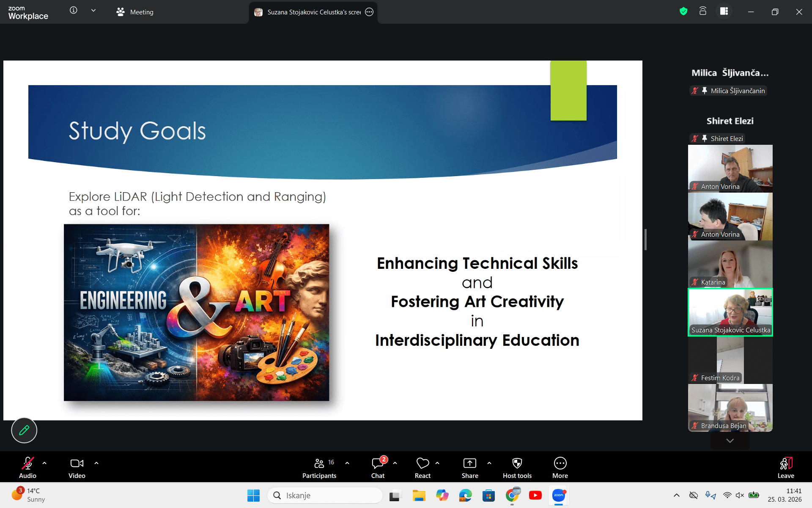Image resolution: width=812 pixels, height=508 pixels.
Task: Open meeting info icon
Action: 74,10
